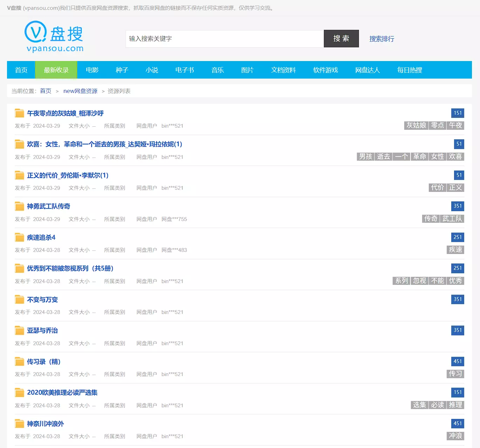This screenshot has width=480, height=448.
Task: Click the V盘搜 vpansou.com logo
Action: tap(54, 37)
